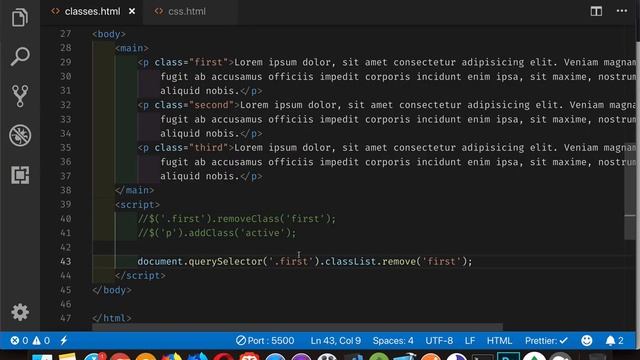Click the opening main tag on line 28

coord(131,48)
